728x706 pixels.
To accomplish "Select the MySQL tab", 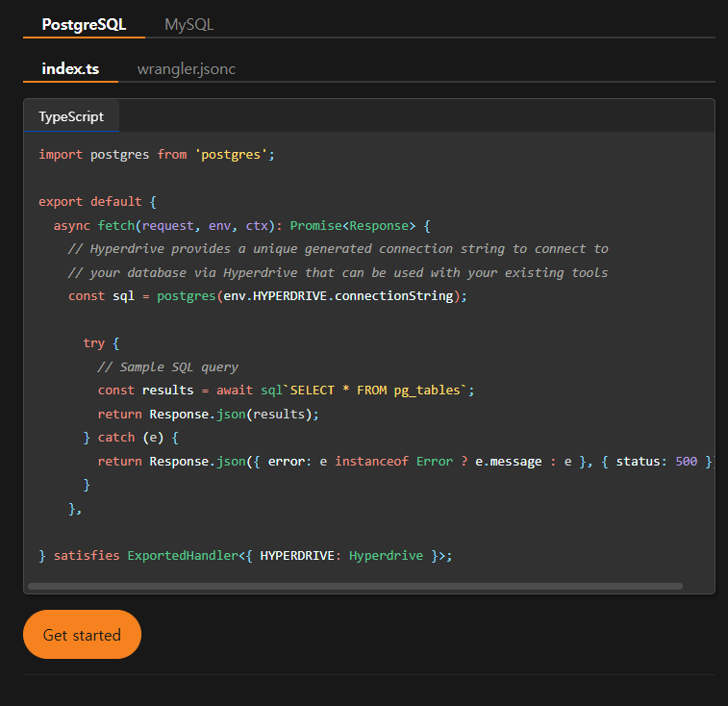I will click(x=188, y=24).
